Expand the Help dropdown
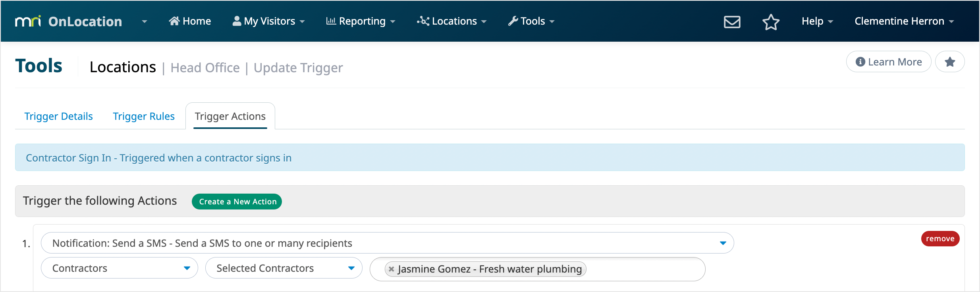 click(817, 21)
